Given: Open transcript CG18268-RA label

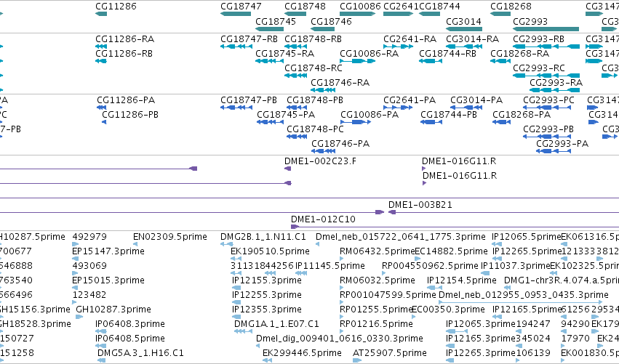Looking at the screenshot, I should tap(519, 53).
